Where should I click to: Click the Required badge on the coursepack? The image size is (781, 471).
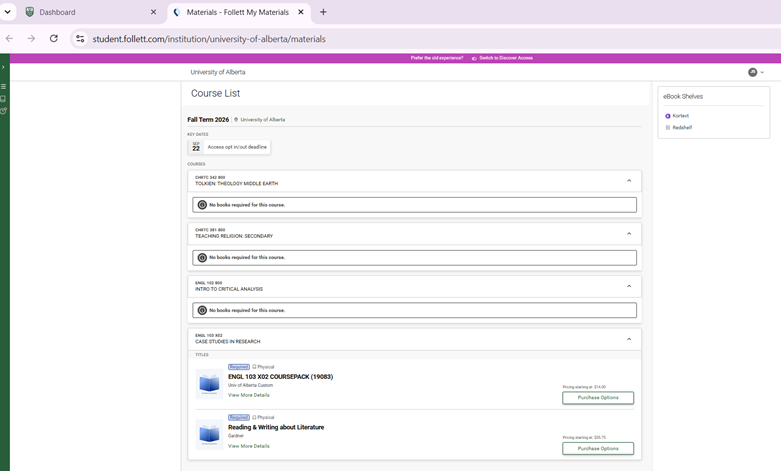click(239, 367)
